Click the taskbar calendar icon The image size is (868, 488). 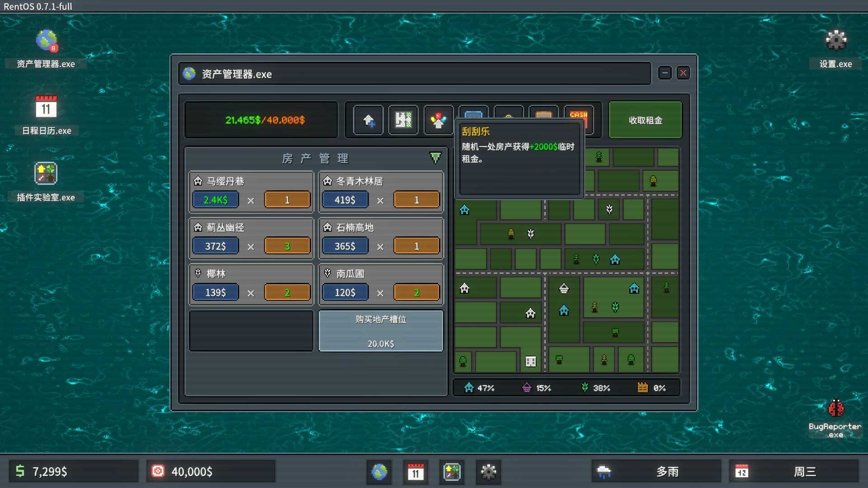point(415,472)
